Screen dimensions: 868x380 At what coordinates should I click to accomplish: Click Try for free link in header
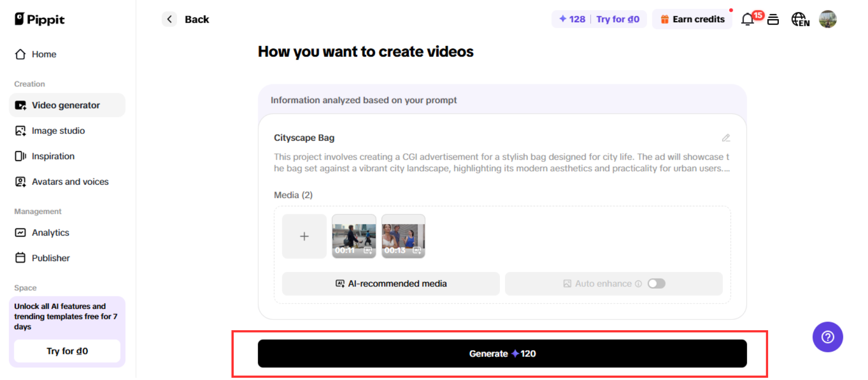(x=618, y=19)
